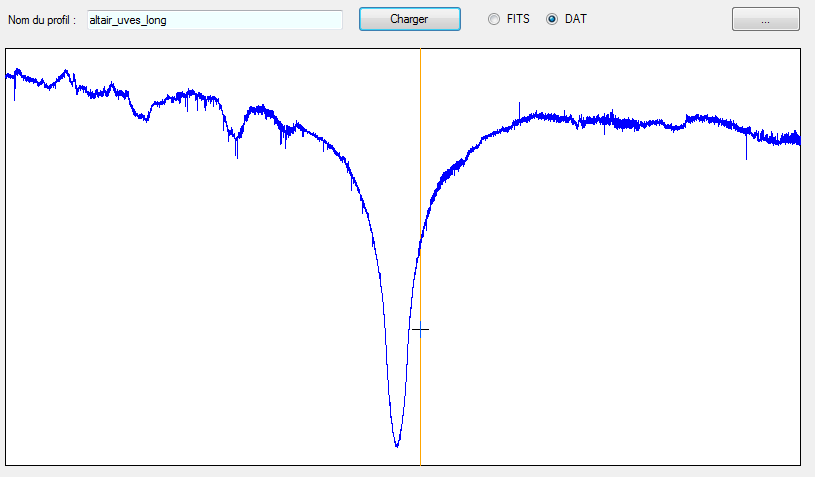Screen dimensions: 815x477
Task: Click the crosshair marker on the spectrum plot
Action: tap(420, 329)
